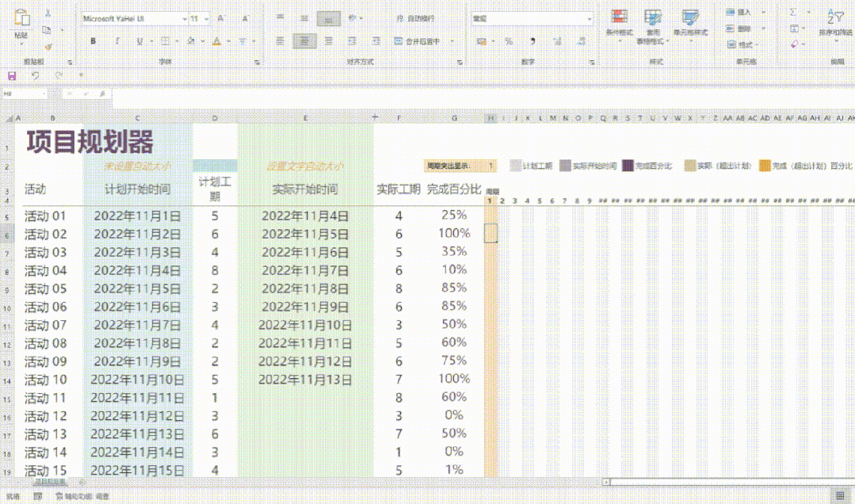855x504 pixels.
Task: Click Save in quick access toolbar
Action: [11, 76]
